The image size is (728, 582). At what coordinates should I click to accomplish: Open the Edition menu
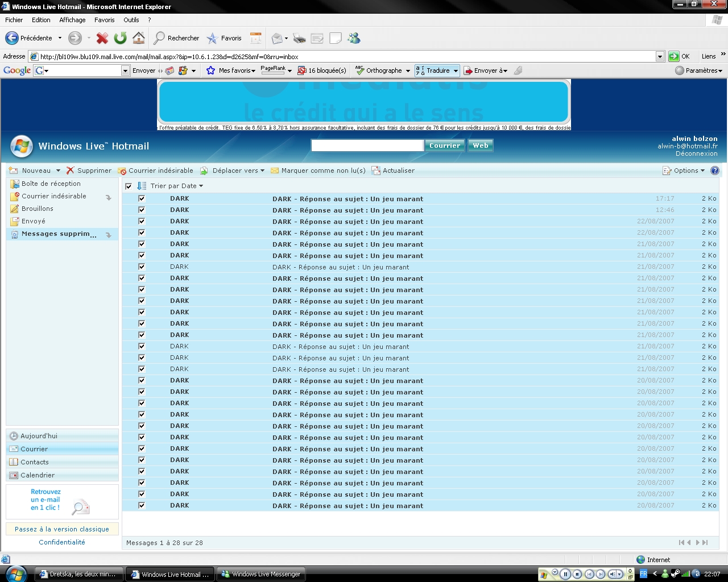(41, 20)
